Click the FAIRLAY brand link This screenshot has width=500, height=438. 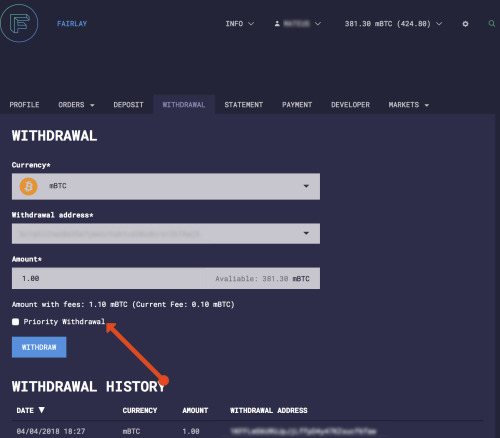click(72, 24)
